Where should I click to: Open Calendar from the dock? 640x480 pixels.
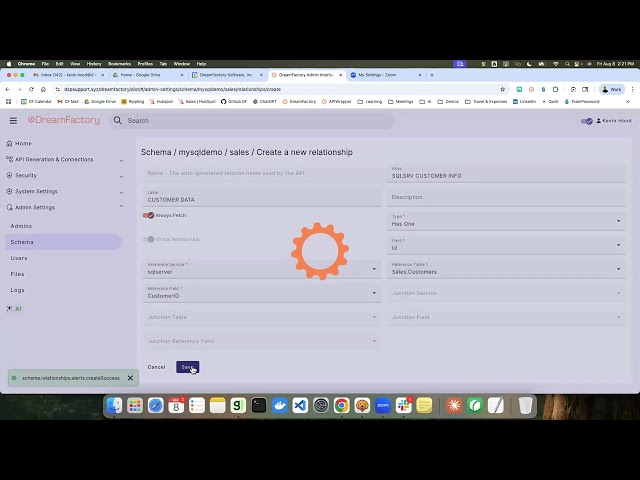176,405
